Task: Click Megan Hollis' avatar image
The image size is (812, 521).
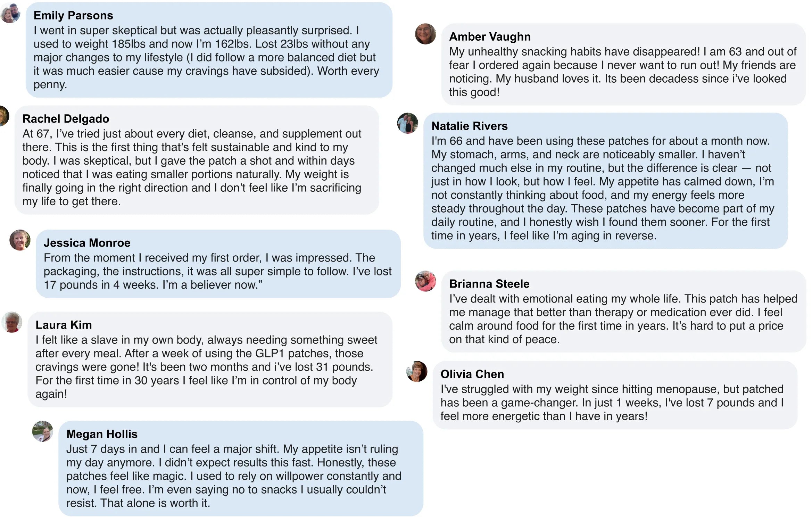Action: coord(43,431)
